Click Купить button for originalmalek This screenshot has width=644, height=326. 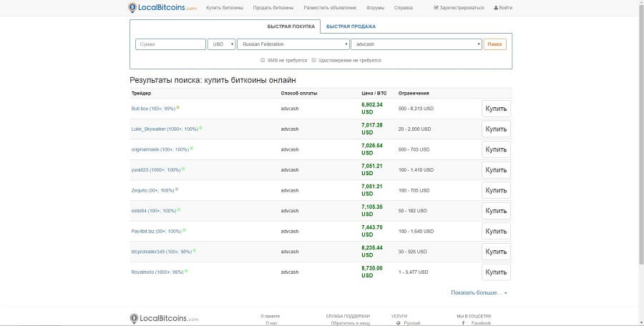(x=496, y=149)
